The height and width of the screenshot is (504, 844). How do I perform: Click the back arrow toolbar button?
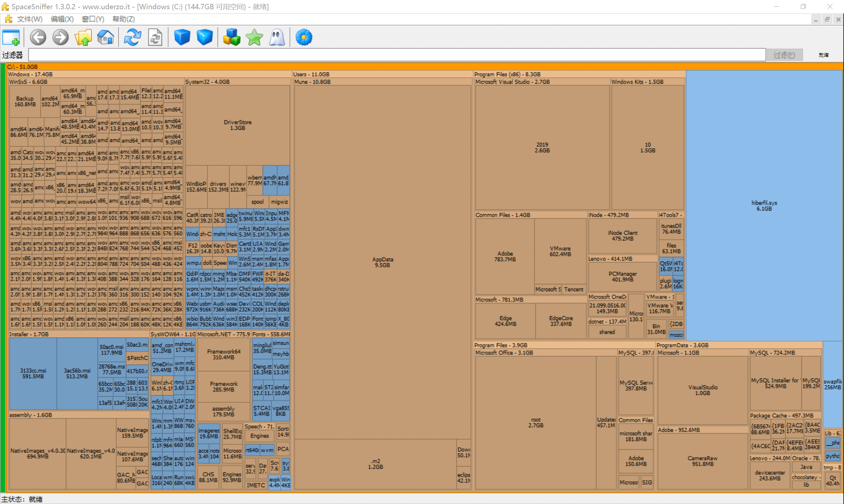(38, 37)
